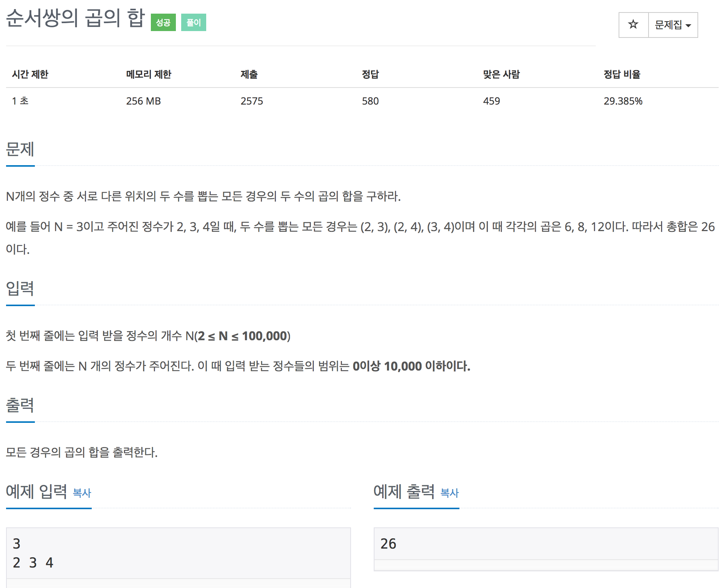Click the 맞은 사람 value 459
The height and width of the screenshot is (588, 727).
pyautogui.click(x=491, y=101)
